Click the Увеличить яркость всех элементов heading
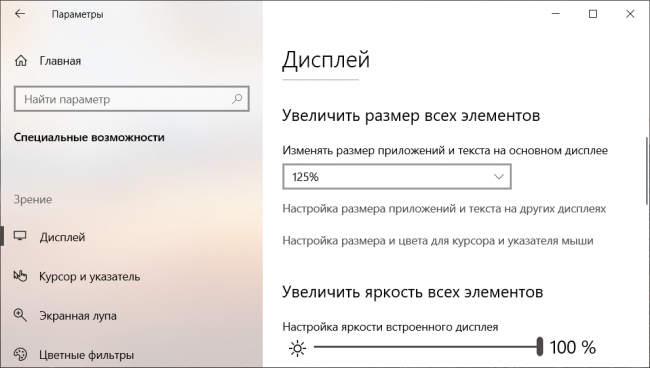The height and width of the screenshot is (368, 650). click(412, 292)
